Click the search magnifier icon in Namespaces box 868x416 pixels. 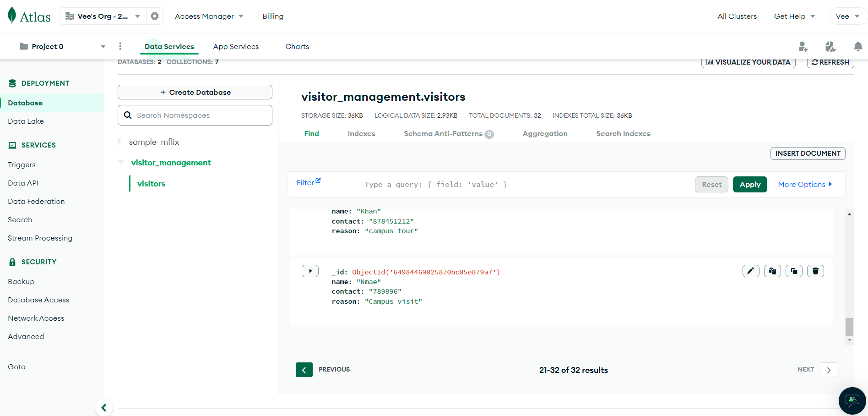128,115
